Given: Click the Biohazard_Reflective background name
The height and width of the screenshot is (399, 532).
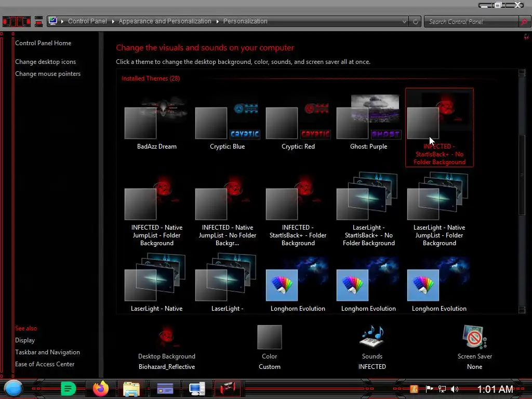Looking at the screenshot, I should pyautogui.click(x=167, y=367).
